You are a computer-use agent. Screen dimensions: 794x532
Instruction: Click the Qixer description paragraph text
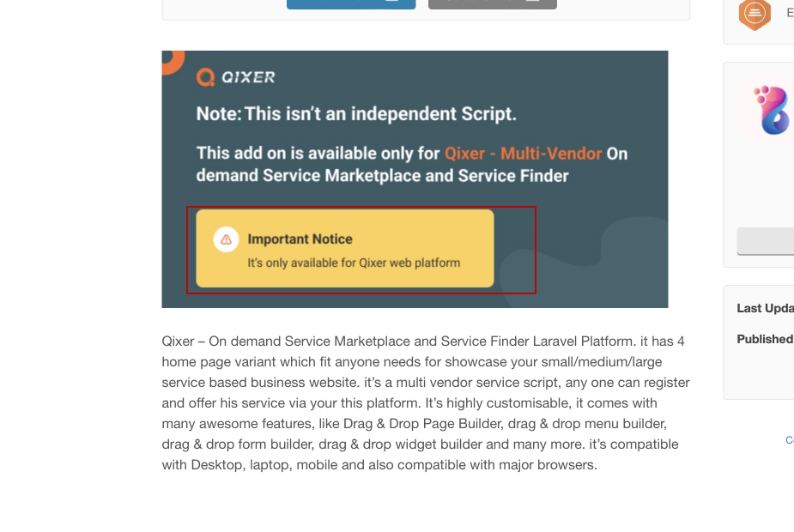click(x=425, y=403)
